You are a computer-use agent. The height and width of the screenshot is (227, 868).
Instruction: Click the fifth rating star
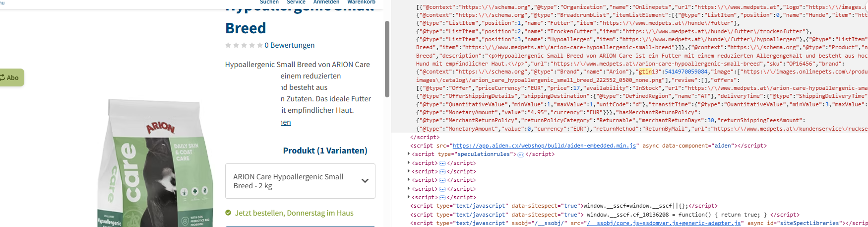click(260, 45)
